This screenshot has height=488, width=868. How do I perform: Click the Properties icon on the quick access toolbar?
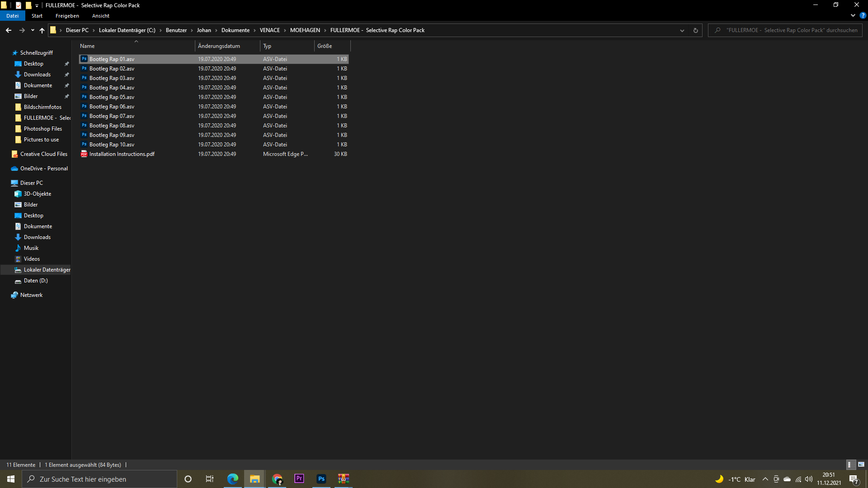click(x=18, y=5)
